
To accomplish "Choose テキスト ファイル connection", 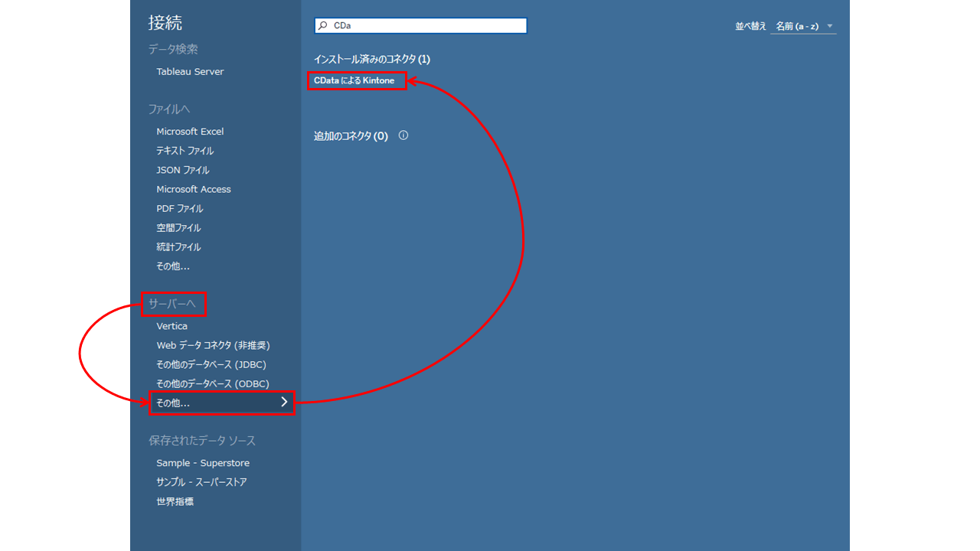I will coord(185,151).
